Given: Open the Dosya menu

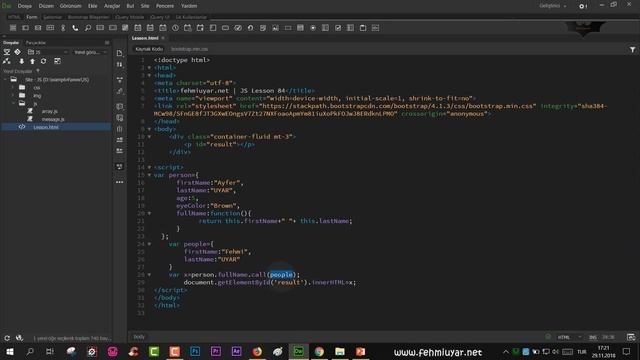Looking at the screenshot, I should tap(24, 6).
